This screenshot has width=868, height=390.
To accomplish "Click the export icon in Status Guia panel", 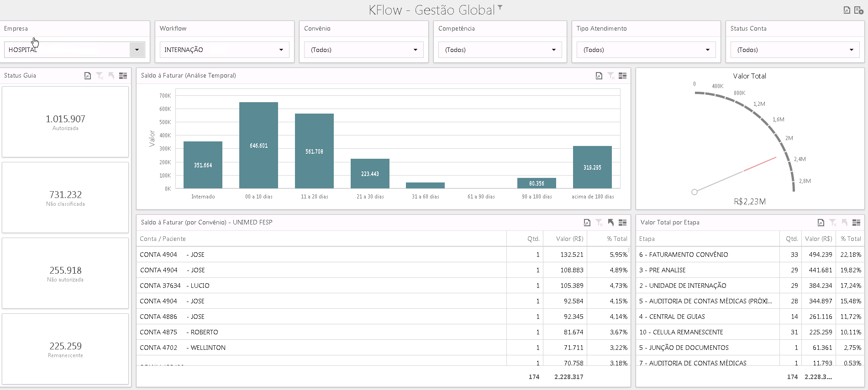I will point(87,76).
